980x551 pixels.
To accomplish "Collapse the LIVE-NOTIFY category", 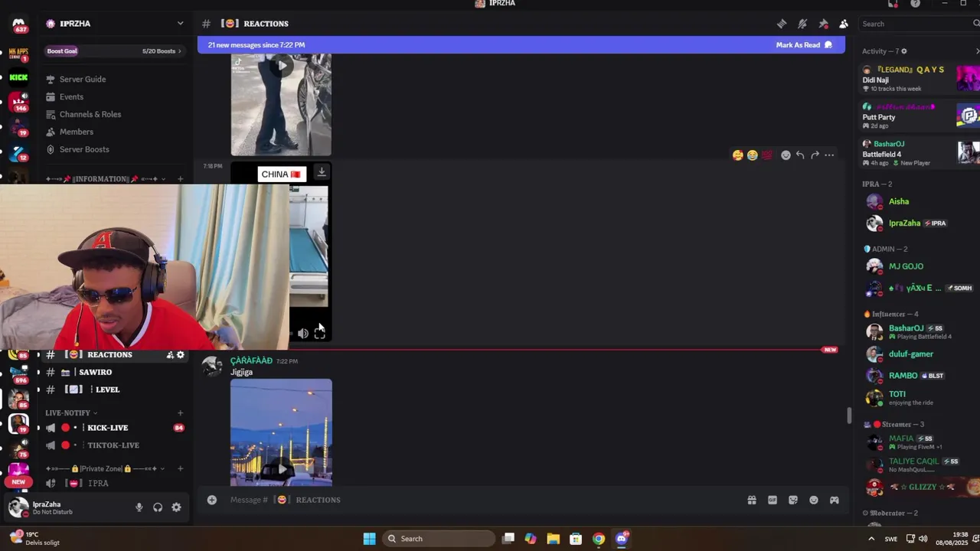I will (71, 413).
